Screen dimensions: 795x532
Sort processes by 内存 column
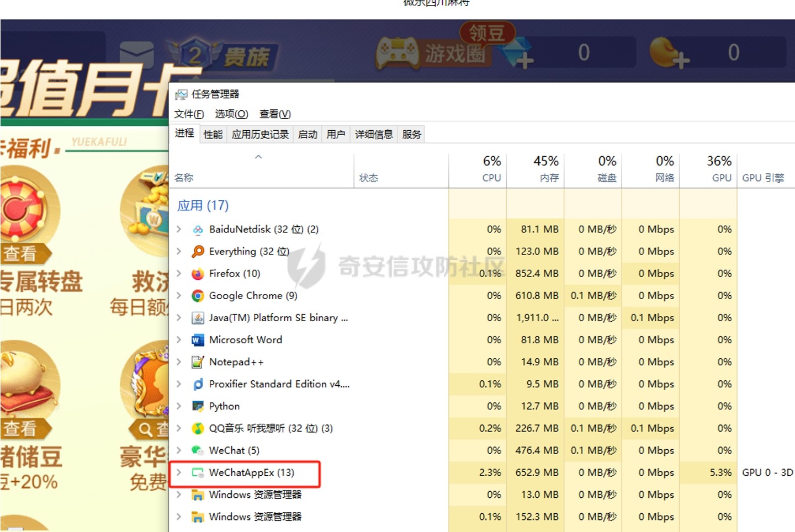535,170
